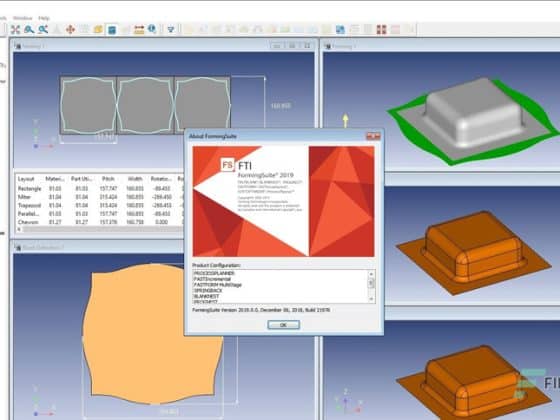The image size is (560, 420).
Task: Open the Help menu
Action: tap(44, 18)
